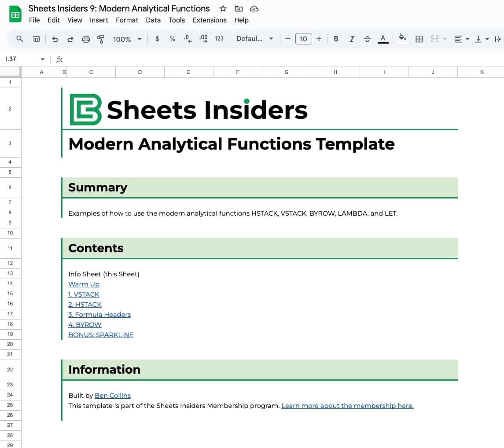Apply currency format with the dollar icon
The width and height of the screenshot is (504, 448).
click(x=157, y=39)
